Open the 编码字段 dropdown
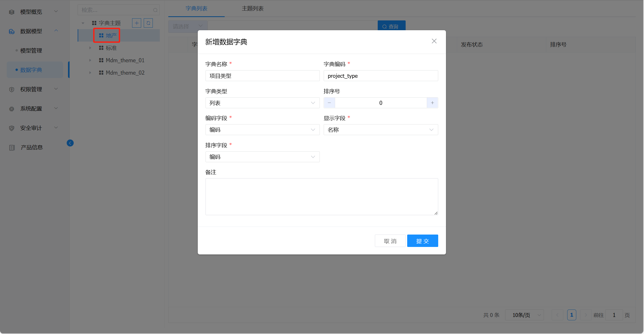Image resolution: width=644 pixels, height=334 pixels. pos(262,130)
